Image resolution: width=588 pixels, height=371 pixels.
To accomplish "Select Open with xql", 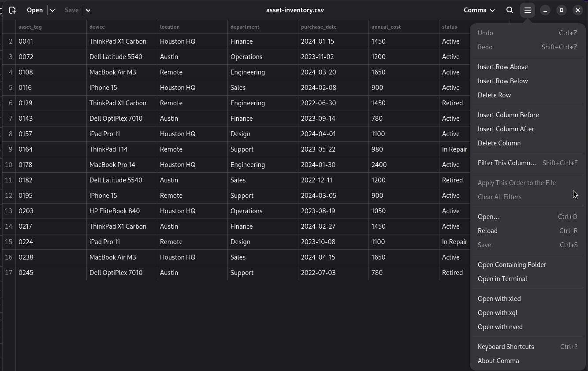I will [x=528, y=313].
